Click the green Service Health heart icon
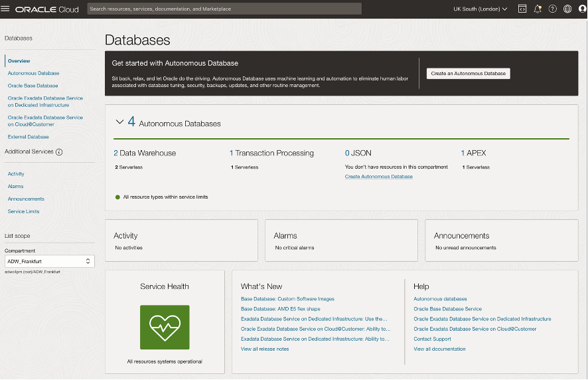This screenshot has width=588, height=380. click(165, 327)
